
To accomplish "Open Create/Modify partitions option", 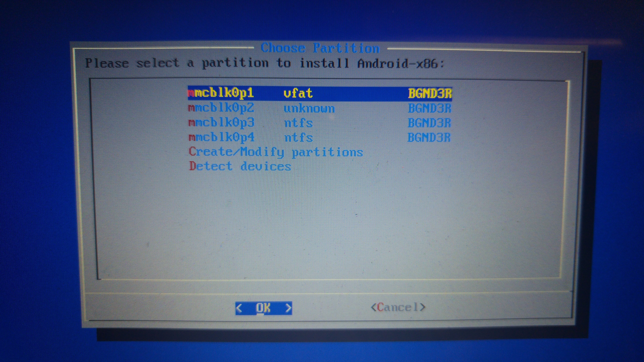I will tap(276, 152).
